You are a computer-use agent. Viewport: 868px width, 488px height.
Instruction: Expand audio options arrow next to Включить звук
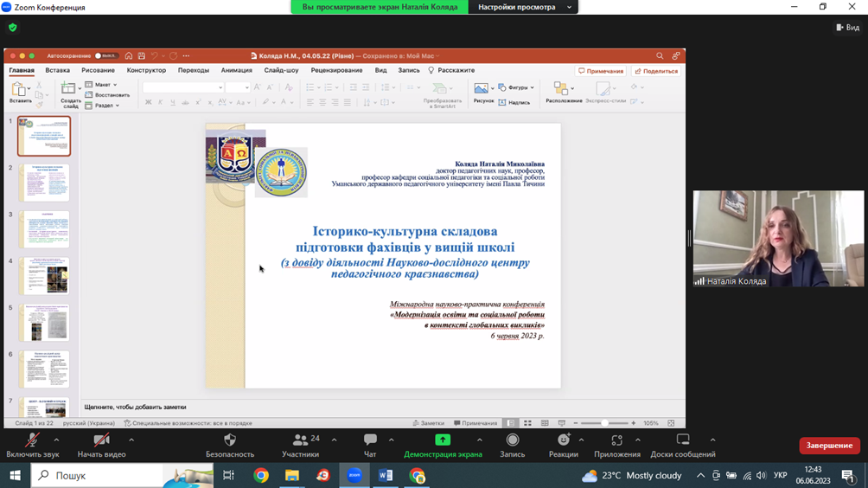pyautogui.click(x=56, y=440)
